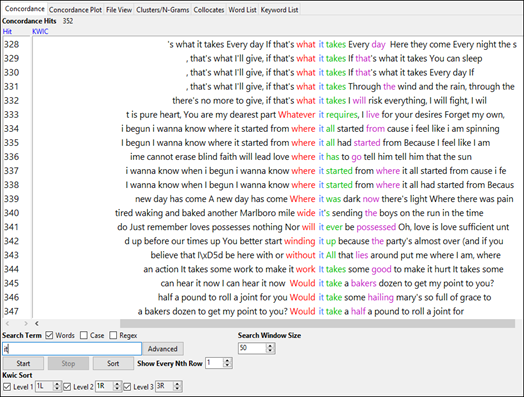Focus the Search Term input field
This screenshot has width=524, height=397.
click(x=72, y=349)
